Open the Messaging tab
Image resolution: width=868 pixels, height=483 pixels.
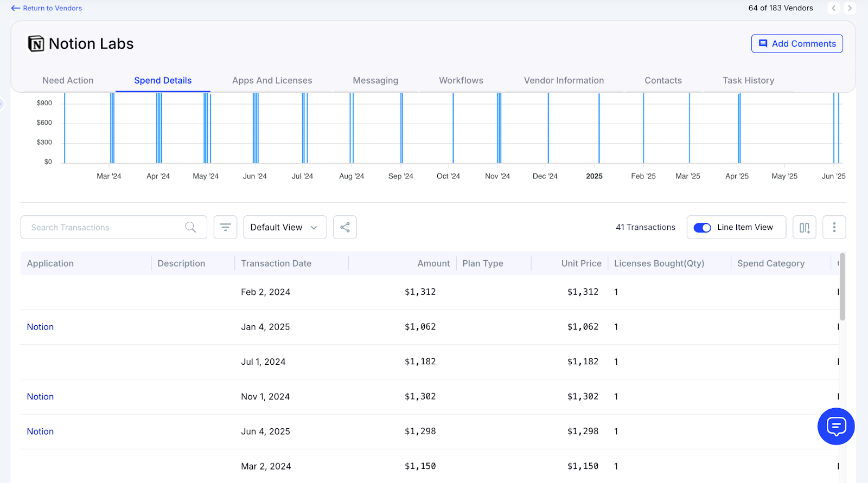tap(375, 80)
